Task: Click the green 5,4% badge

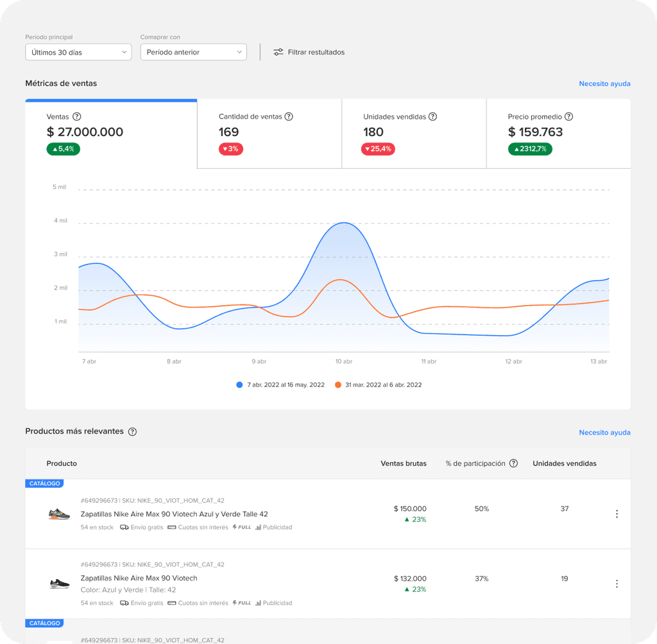Action: pos(64,149)
